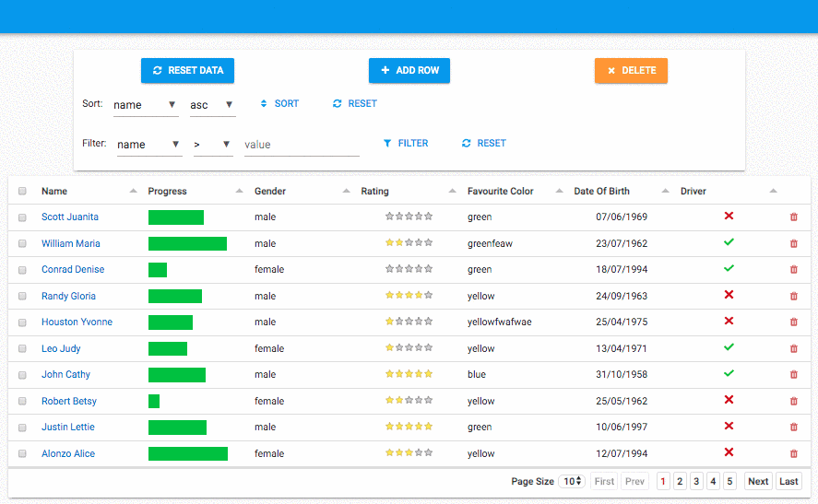Click the progress bar for Alonzo Alice

(188, 453)
